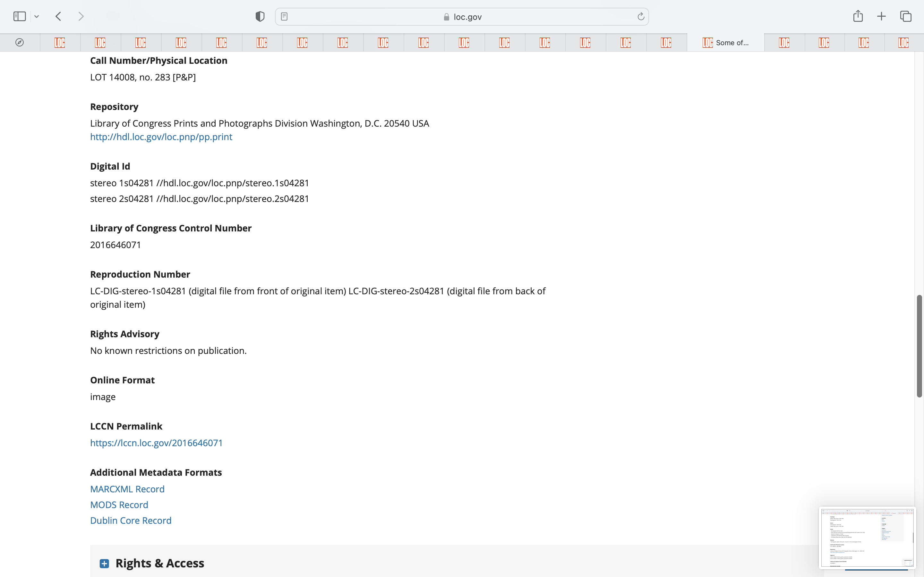
Task: Open a new tab with plus icon
Action: click(881, 16)
